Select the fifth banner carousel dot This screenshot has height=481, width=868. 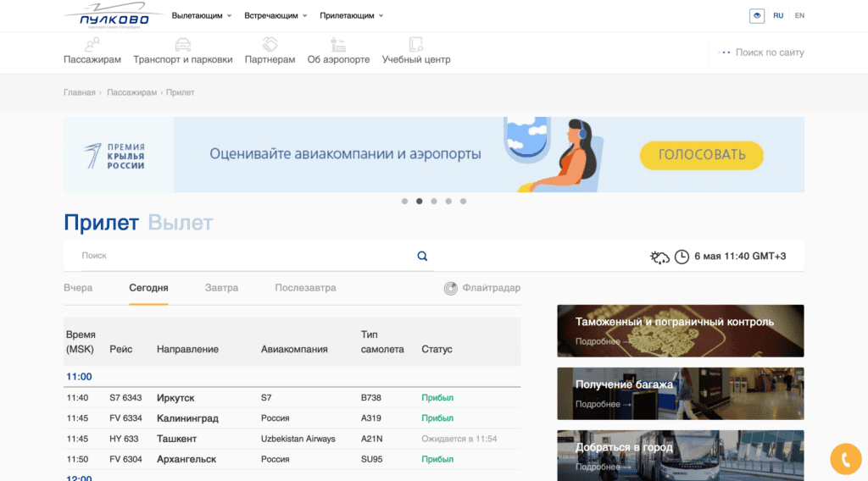point(464,202)
